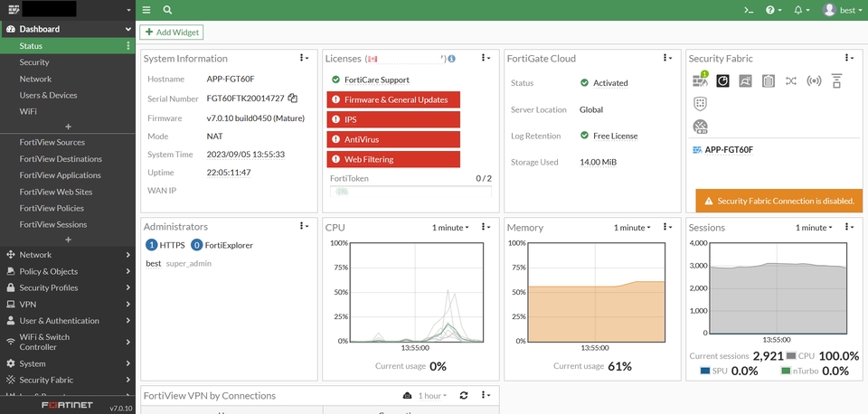Open the Security Fabric widget options menu

coord(849,58)
